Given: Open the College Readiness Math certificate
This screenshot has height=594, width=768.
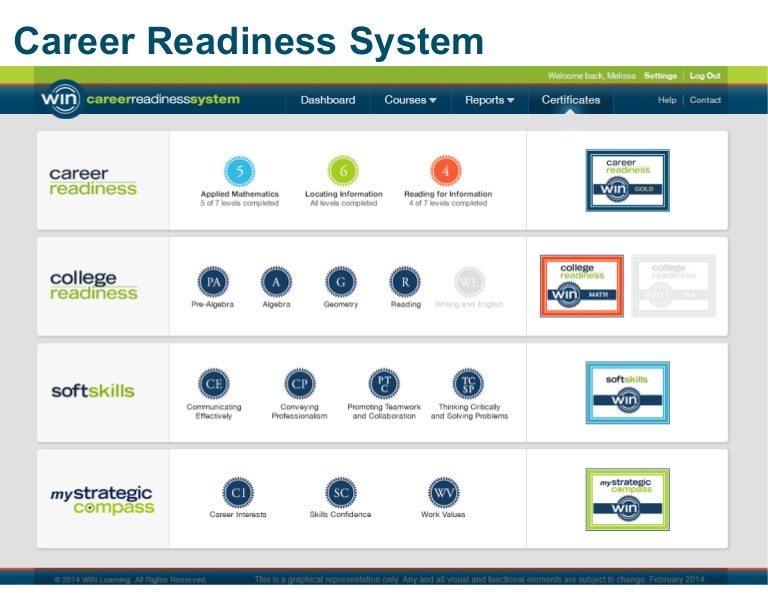Looking at the screenshot, I should pos(581,286).
